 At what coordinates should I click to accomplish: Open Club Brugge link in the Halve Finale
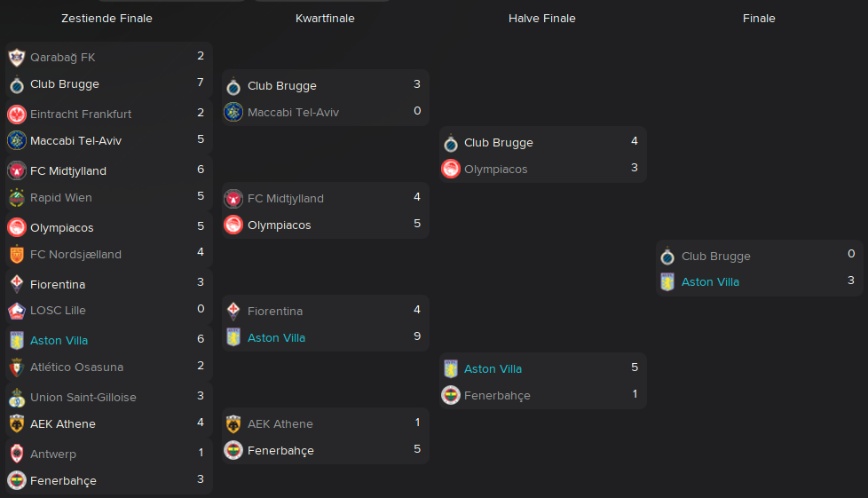click(x=498, y=143)
